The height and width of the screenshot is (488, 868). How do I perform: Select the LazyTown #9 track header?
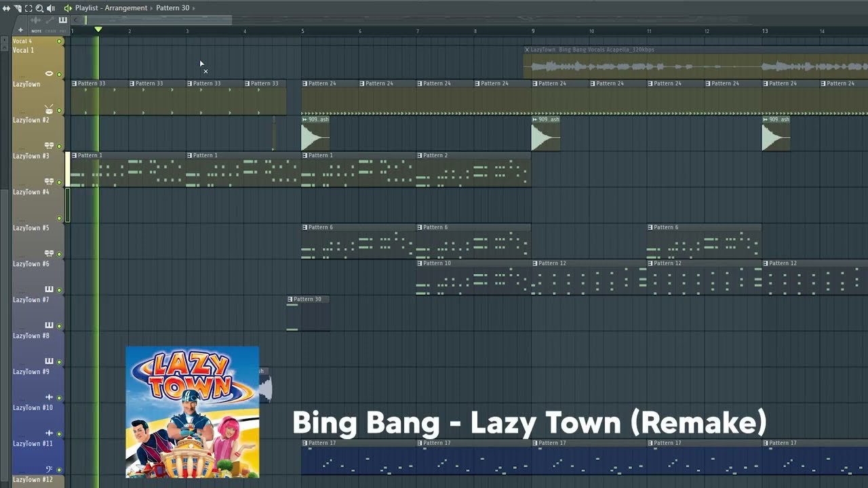[x=39, y=384]
